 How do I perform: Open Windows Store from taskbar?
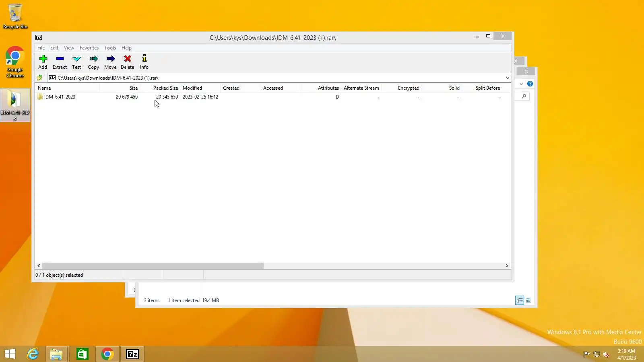(82, 354)
